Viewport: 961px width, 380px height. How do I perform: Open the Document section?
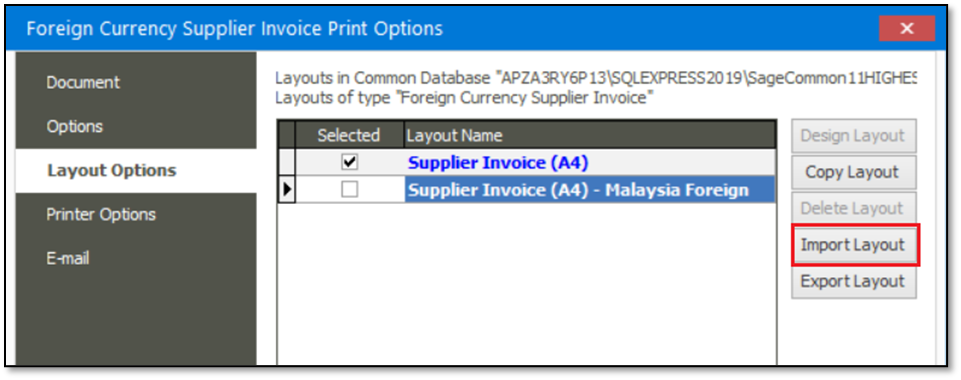tap(135, 83)
